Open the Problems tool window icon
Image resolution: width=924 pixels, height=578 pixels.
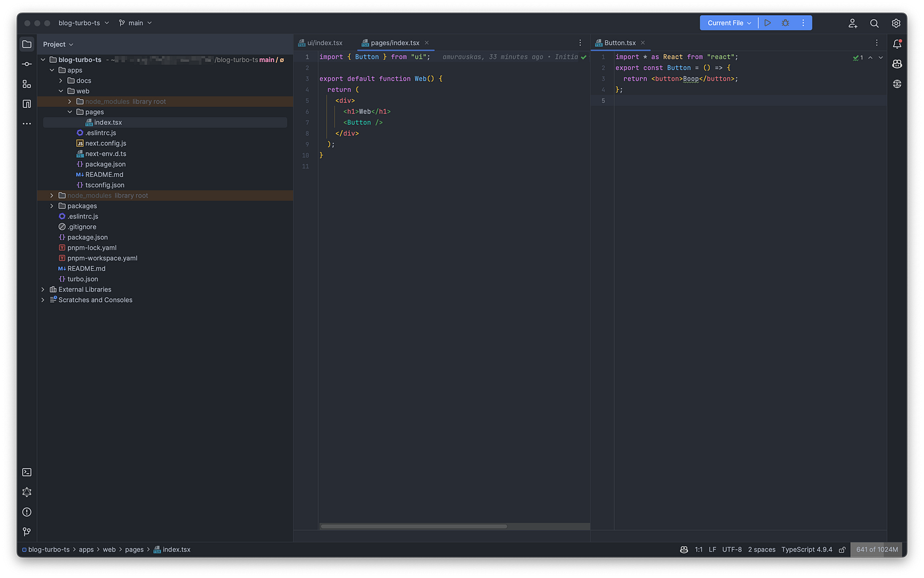pos(26,512)
